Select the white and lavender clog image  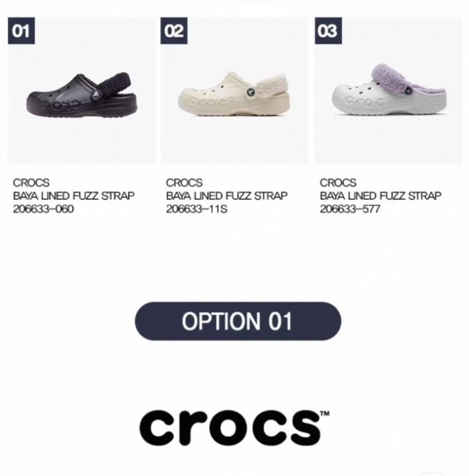coord(390,90)
